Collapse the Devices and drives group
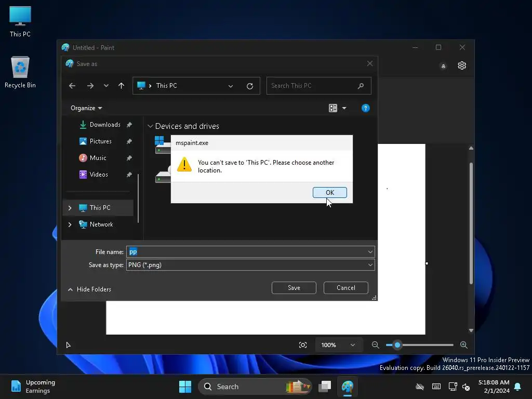The height and width of the screenshot is (399, 532). point(150,126)
